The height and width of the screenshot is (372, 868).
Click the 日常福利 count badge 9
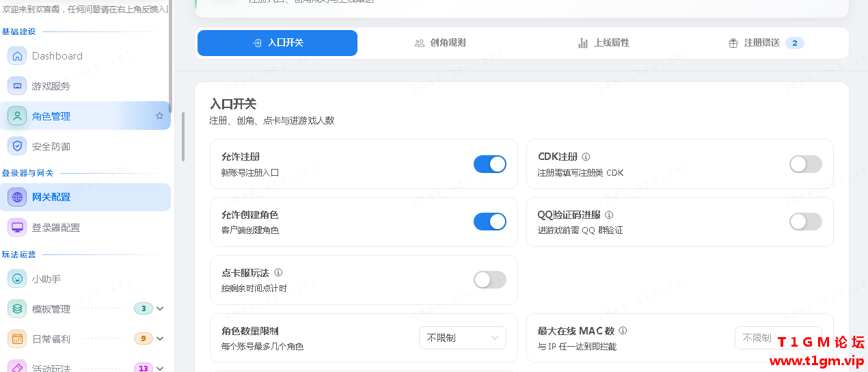(x=143, y=338)
